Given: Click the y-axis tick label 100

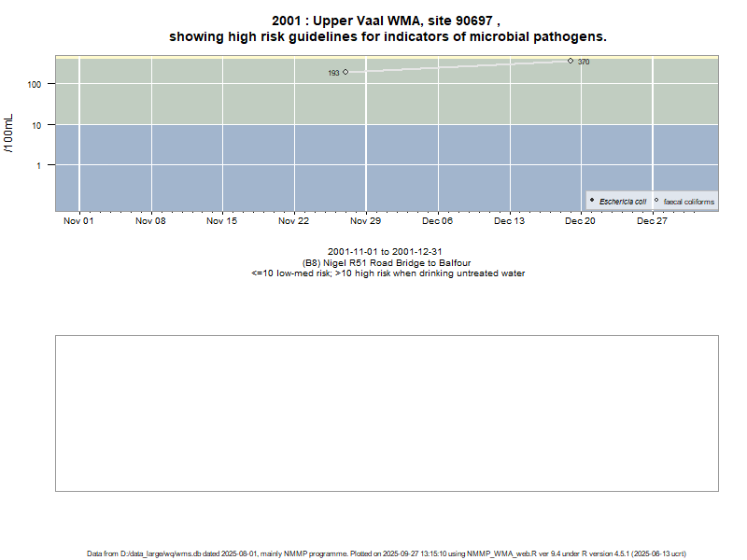Looking at the screenshot, I should coord(37,85).
